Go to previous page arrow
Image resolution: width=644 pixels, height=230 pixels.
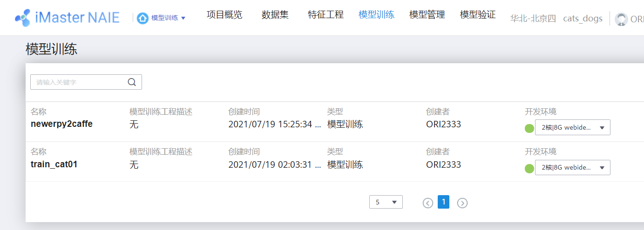point(428,203)
